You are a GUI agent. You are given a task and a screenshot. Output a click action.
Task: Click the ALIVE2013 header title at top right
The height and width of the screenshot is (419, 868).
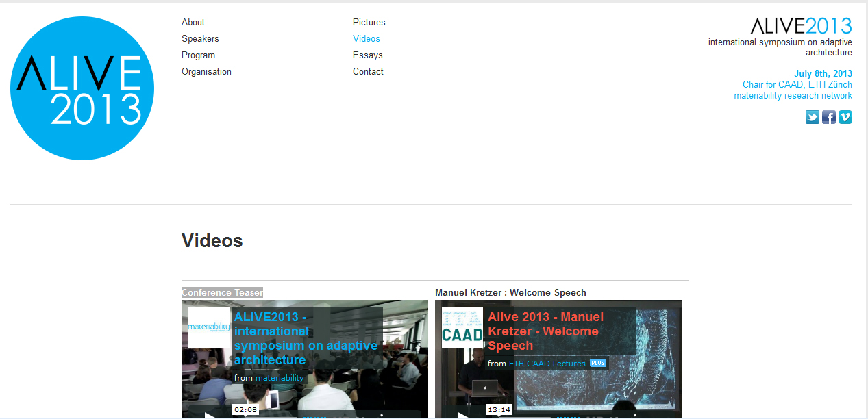coord(801,27)
